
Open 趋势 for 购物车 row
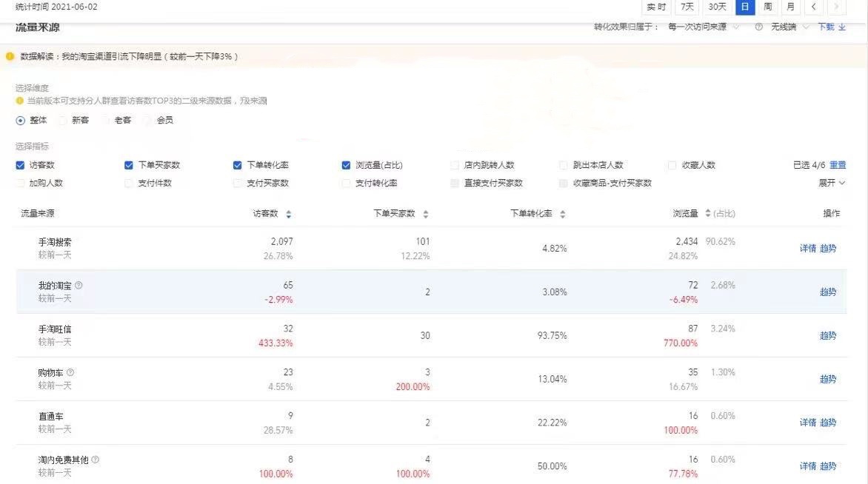[827, 379]
